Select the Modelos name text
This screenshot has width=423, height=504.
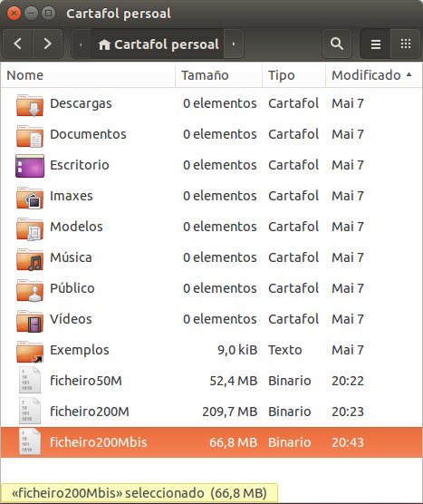(x=76, y=227)
